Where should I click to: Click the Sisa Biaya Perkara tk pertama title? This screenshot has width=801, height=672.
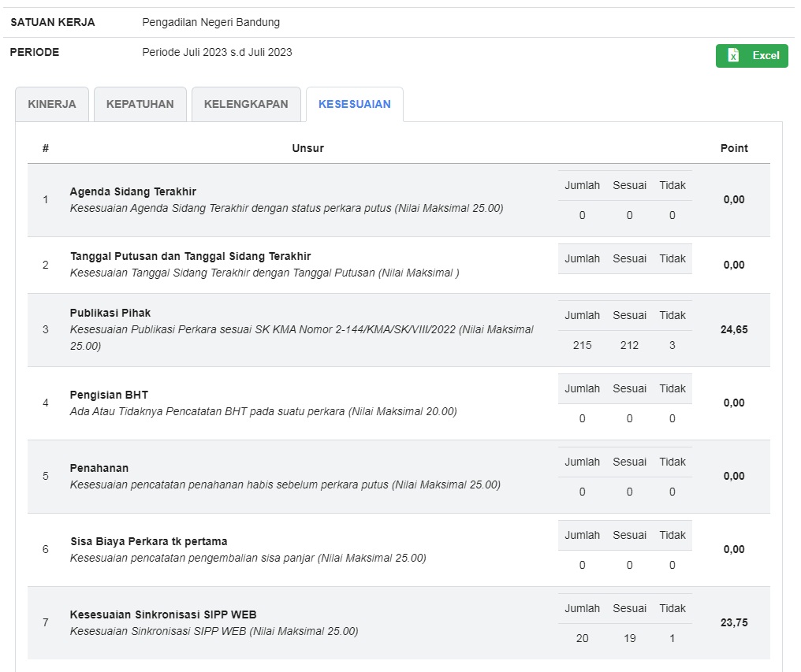(x=148, y=541)
